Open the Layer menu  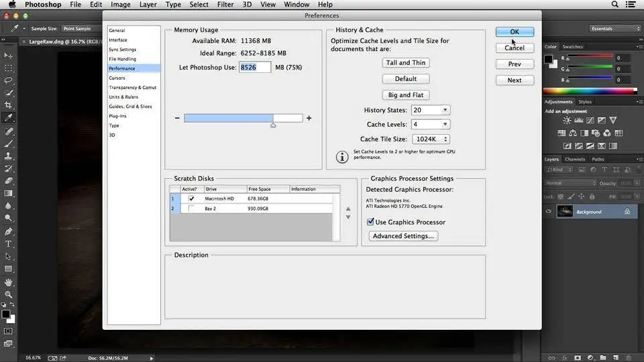pyautogui.click(x=148, y=5)
